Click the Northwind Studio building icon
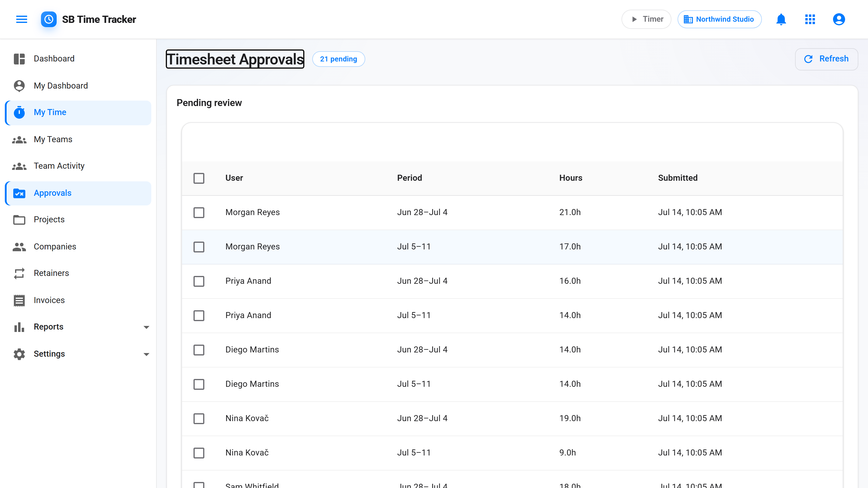The image size is (868, 488). pos(688,19)
